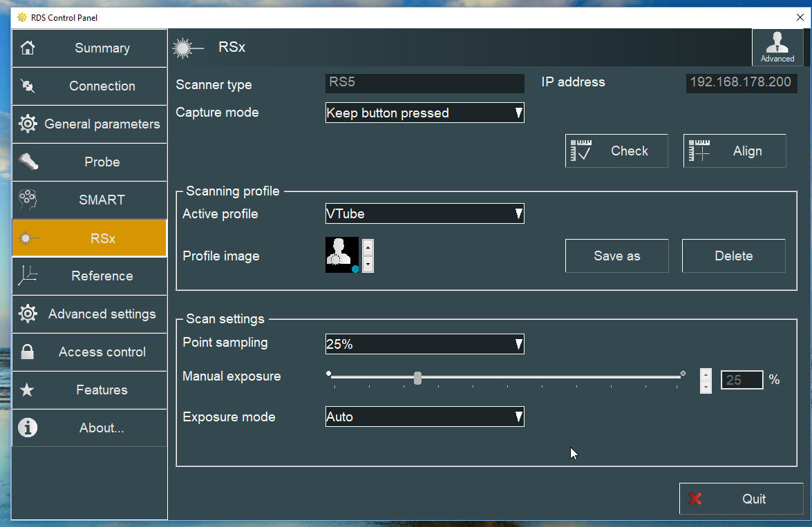Click the Profile image thumbnail
812x527 pixels.
342,255
